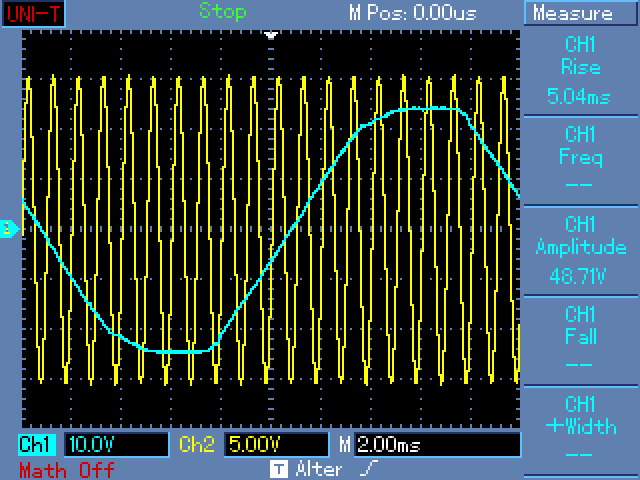Screen dimensions: 640x480
Task: Click the M Pos: 0.00us readout
Action: pyautogui.click(x=413, y=13)
